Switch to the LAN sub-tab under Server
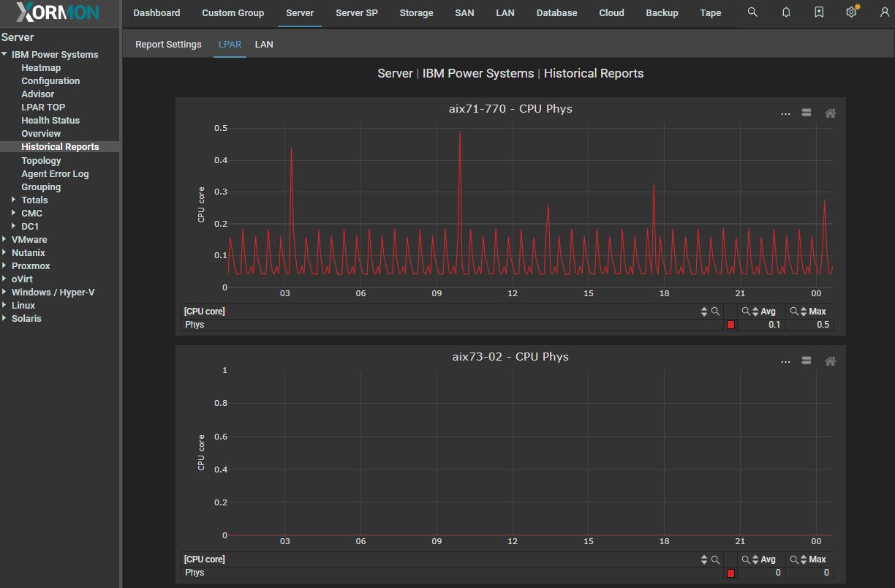Viewport: 895px width, 588px height. pos(264,45)
